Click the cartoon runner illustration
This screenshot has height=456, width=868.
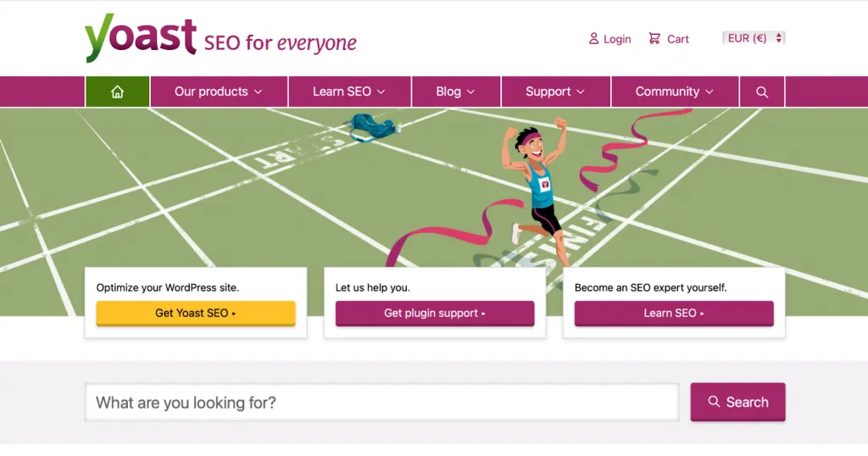pos(537,191)
